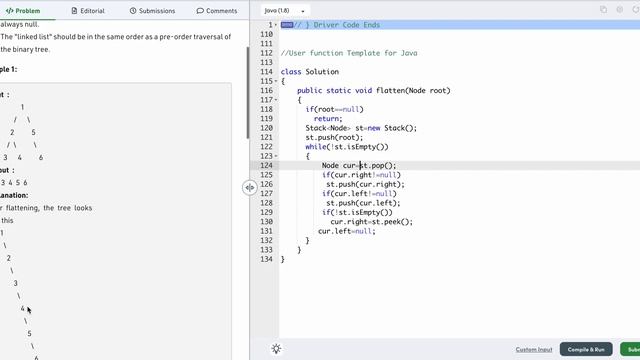Click the problem panel vertical scrollbar
This screenshot has height=360, width=640.
pyautogui.click(x=248, y=93)
